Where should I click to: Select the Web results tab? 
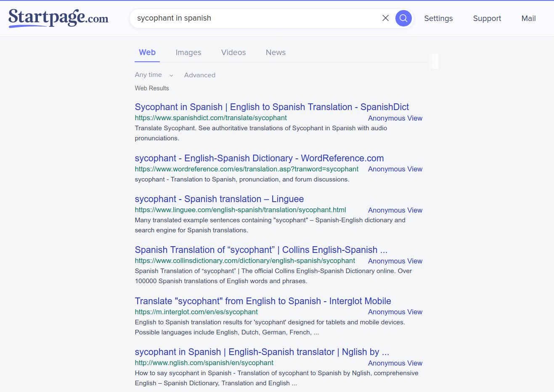coord(147,53)
